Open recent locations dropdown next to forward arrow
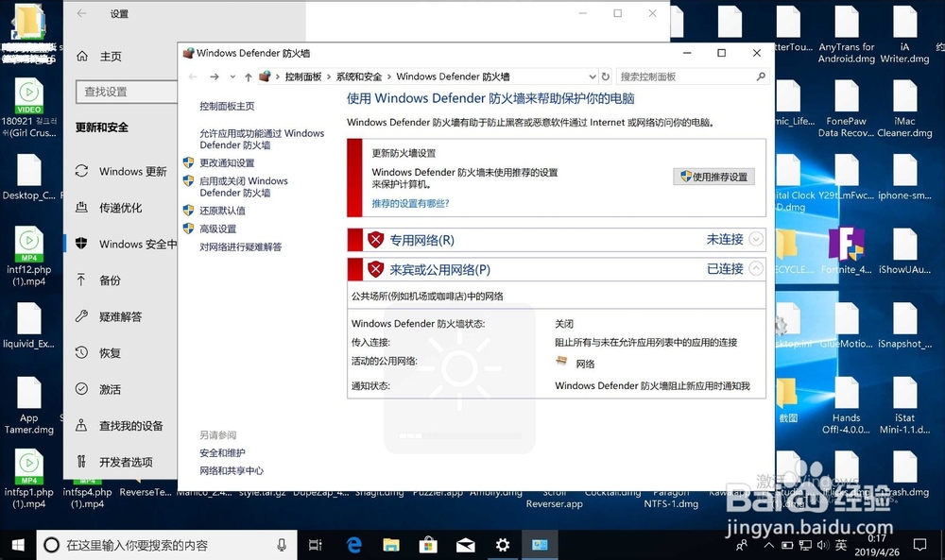Viewport: 945px width, 560px height. 232,77
